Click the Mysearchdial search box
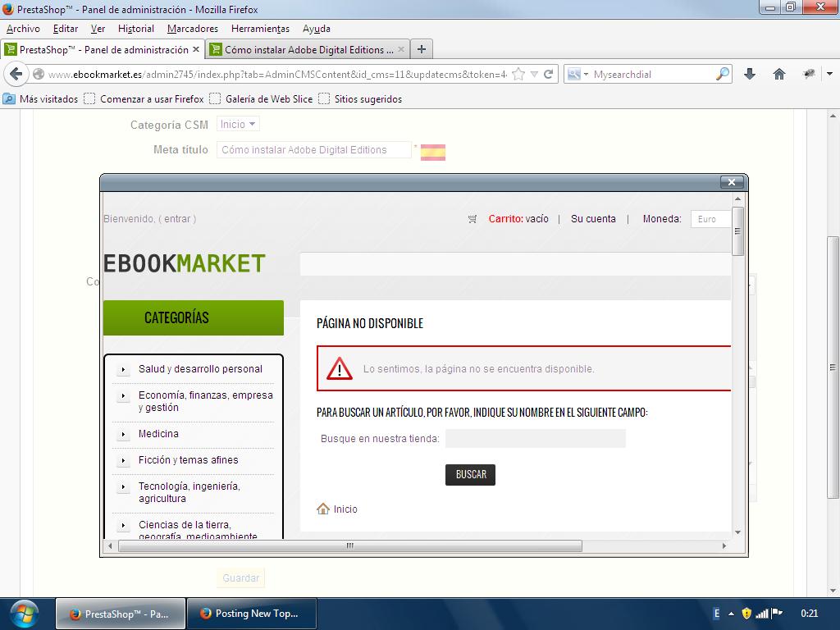This screenshot has width=840, height=630. [652, 74]
